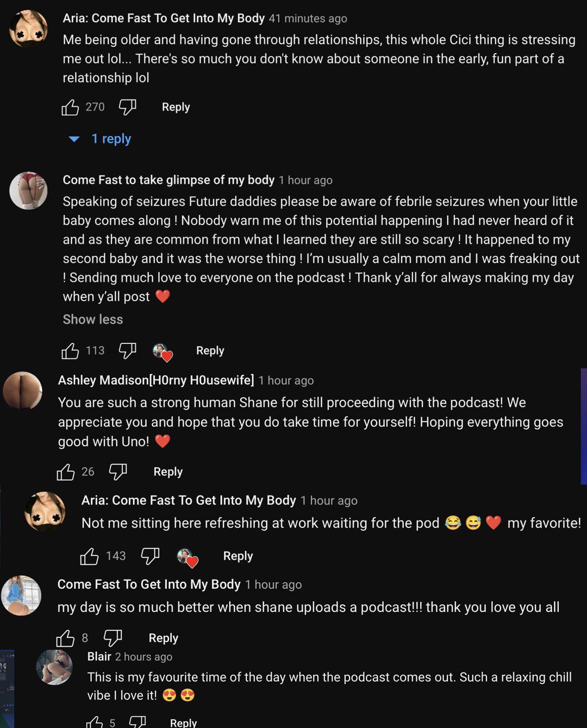Dislike the comment with 8 likes

[113, 638]
